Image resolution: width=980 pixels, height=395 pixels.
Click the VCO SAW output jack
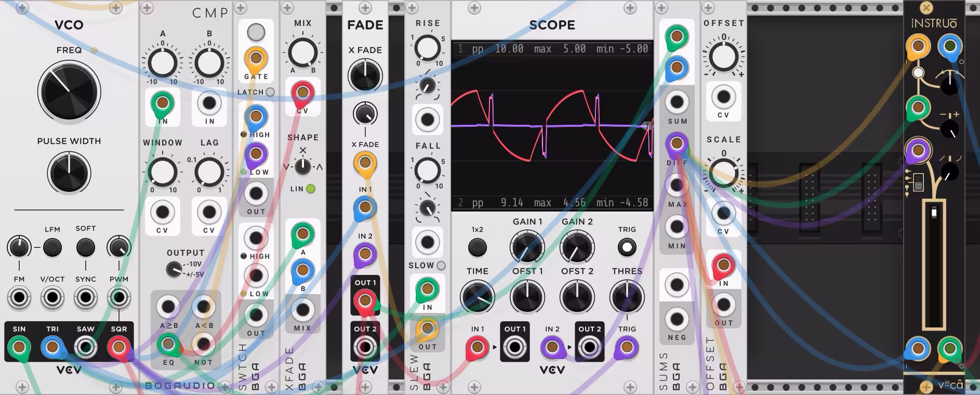click(86, 347)
